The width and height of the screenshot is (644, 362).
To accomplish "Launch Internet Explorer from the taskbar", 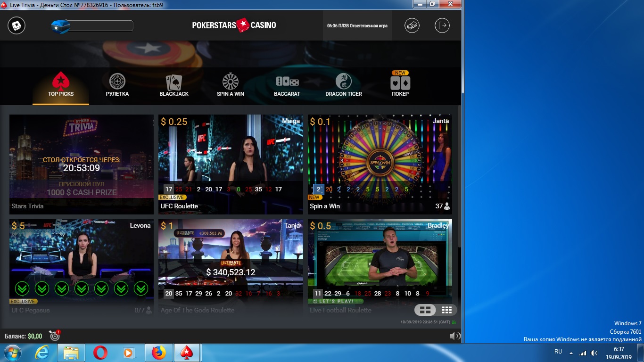I will 42,353.
